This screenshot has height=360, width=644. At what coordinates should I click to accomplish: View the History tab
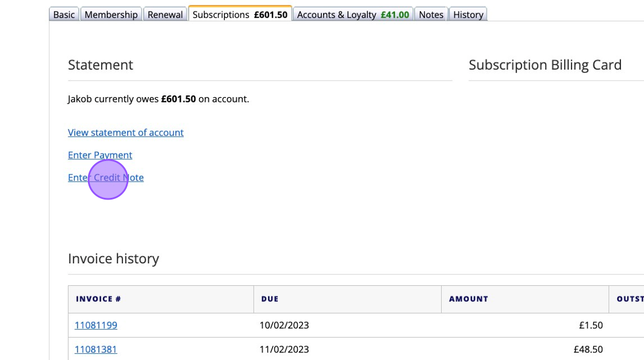pyautogui.click(x=468, y=14)
